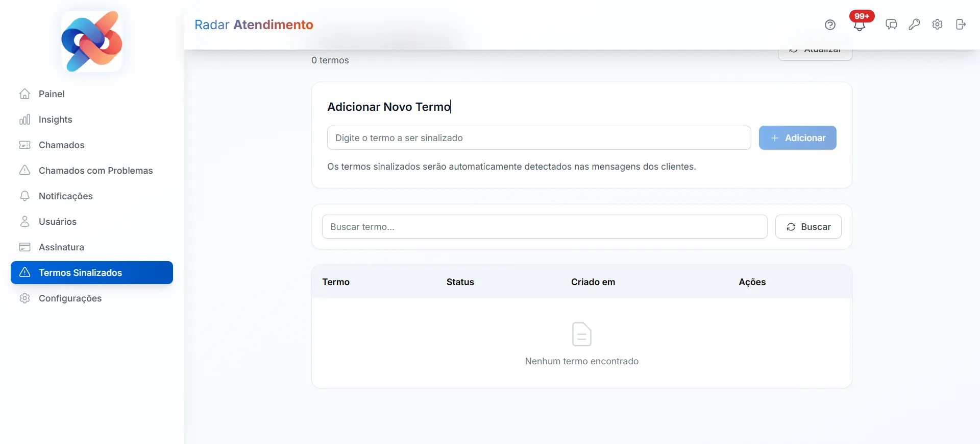Open the chat messages icon in header
The width and height of the screenshot is (980, 444).
coord(891,25)
